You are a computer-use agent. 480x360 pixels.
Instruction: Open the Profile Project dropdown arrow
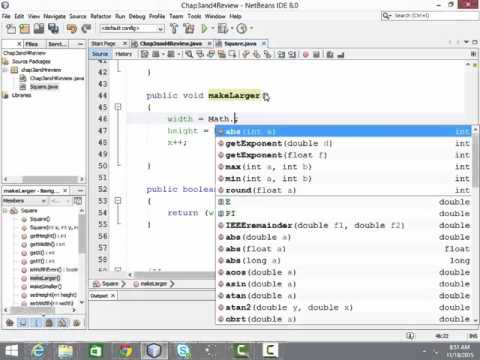click(x=251, y=29)
